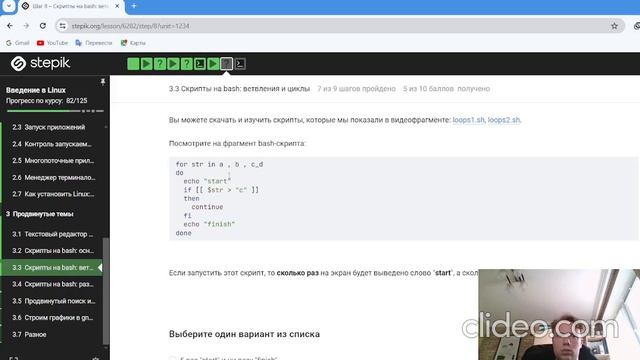Screen dimensions: 640x360
Task: Open new browser tab
Action: (x=134, y=6)
